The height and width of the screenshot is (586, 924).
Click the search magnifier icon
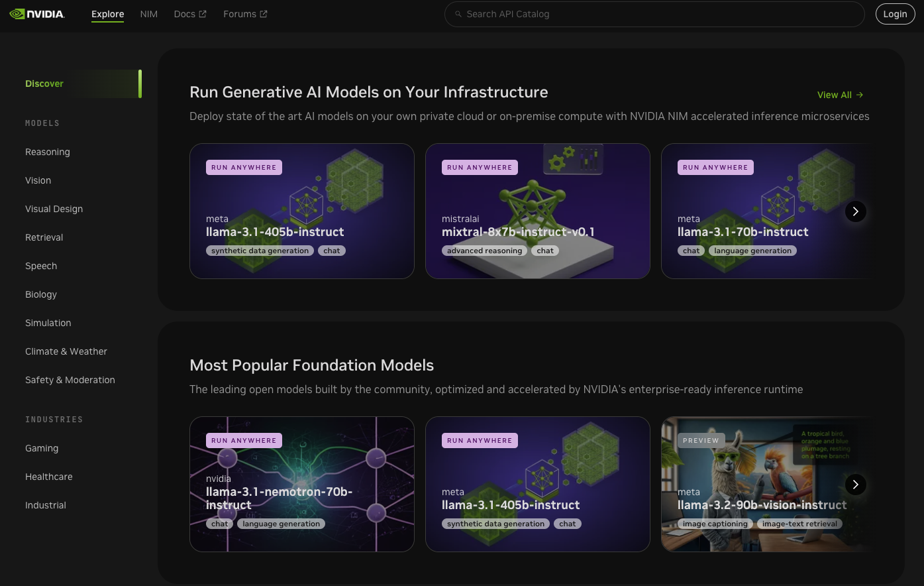(x=458, y=14)
